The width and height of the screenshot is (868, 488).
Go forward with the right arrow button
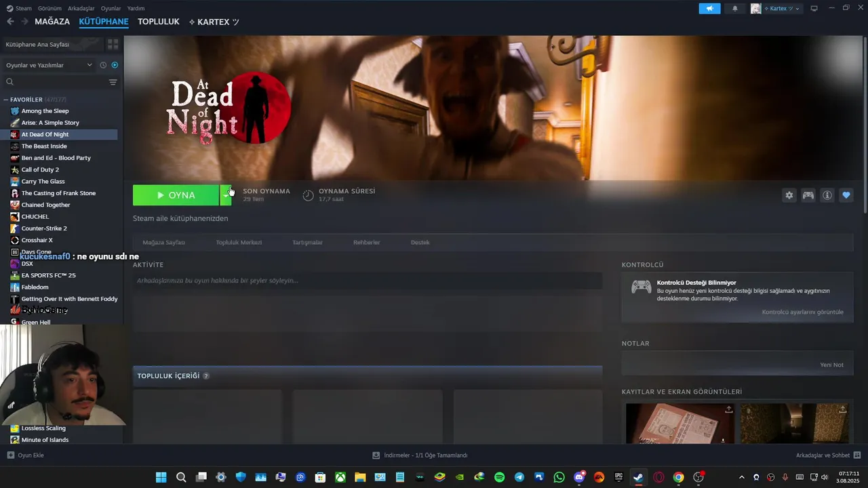24,22
